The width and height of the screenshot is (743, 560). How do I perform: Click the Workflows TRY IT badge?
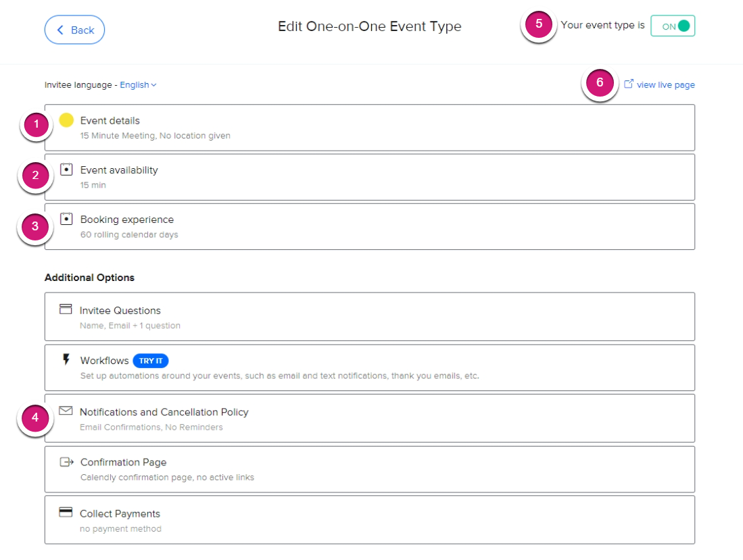151,361
